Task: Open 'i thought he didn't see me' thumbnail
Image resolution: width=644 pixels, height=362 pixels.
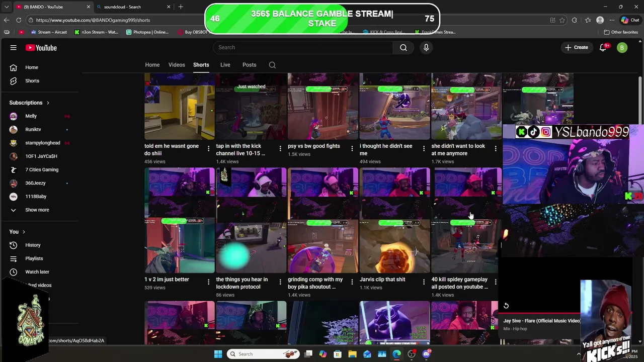Action: click(x=395, y=107)
